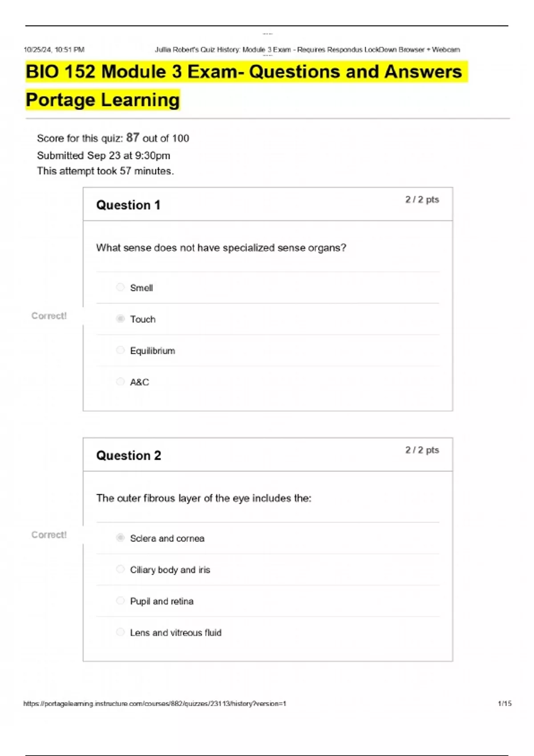The width and height of the screenshot is (534, 756).
Task: Click the highlighted Portage Learning text
Action: [103, 100]
